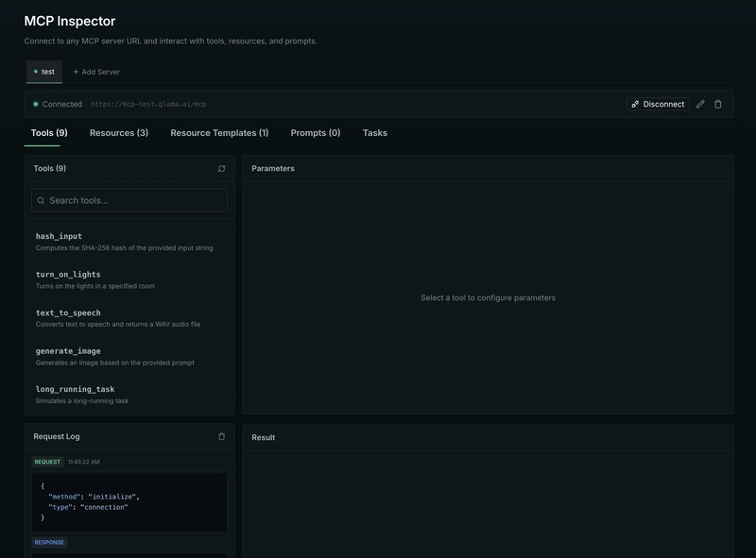This screenshot has height=558, width=756.
Task: Go to the Prompts (0) tab
Action: click(316, 133)
